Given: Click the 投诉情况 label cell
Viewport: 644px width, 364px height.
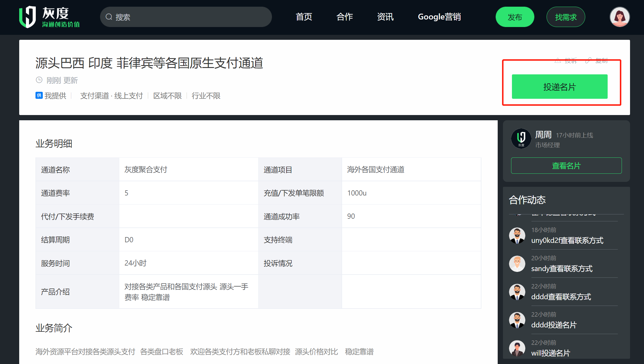Looking at the screenshot, I should pos(300,263).
